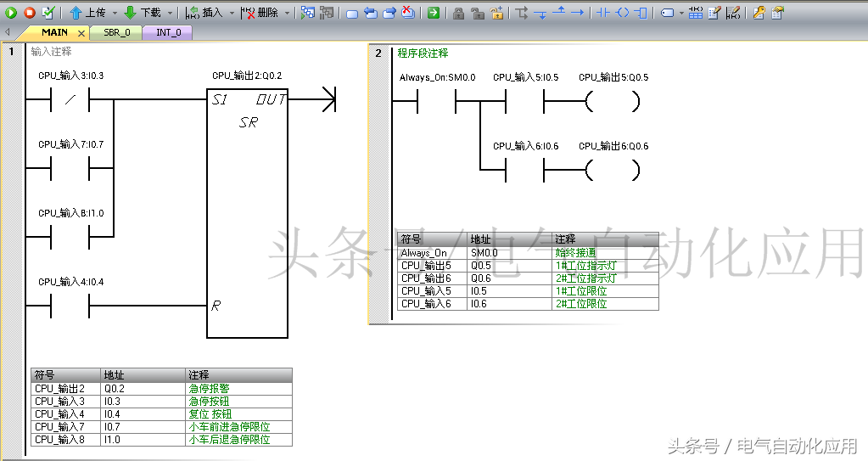Click the insert coil icon
Screen dimensions: 868x461
pyautogui.click(x=622, y=12)
